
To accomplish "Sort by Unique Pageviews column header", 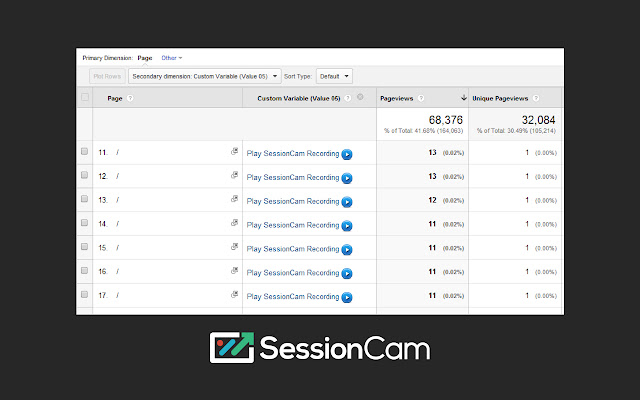I will [x=500, y=98].
